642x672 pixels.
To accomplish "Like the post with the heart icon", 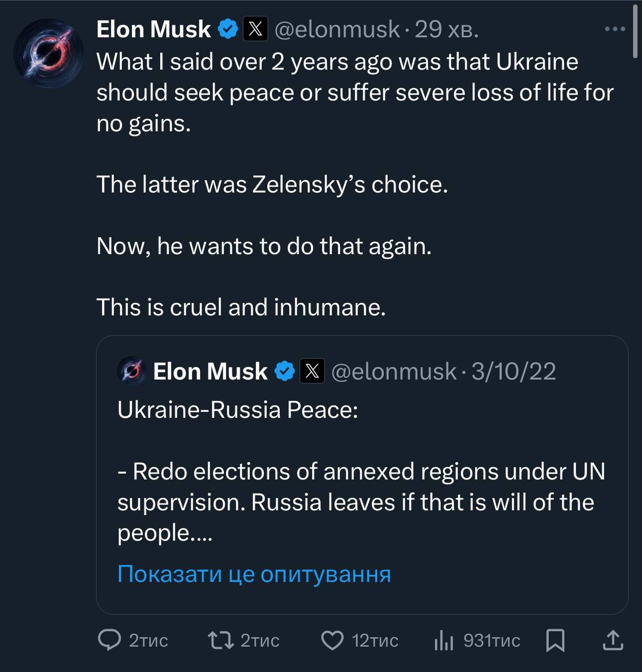I will point(332,640).
